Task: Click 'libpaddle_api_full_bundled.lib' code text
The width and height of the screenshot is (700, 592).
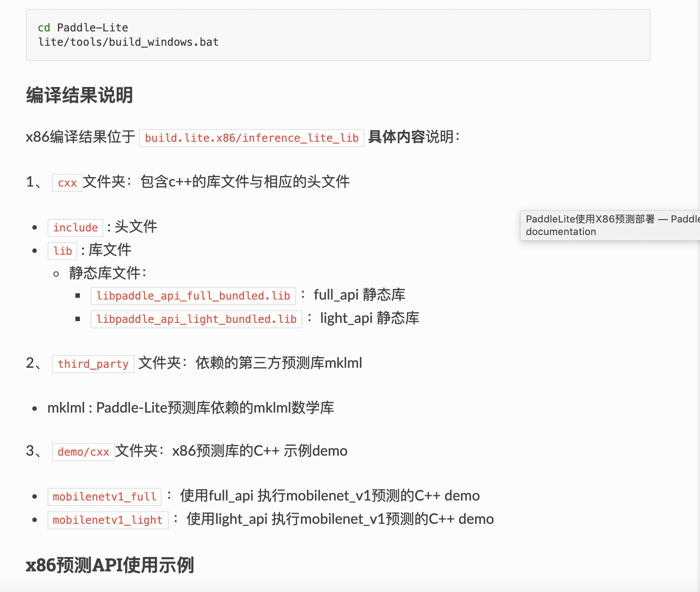Action: coord(193,296)
